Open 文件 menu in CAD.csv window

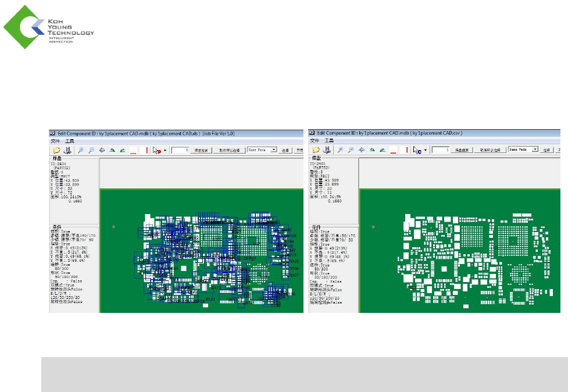coord(315,141)
